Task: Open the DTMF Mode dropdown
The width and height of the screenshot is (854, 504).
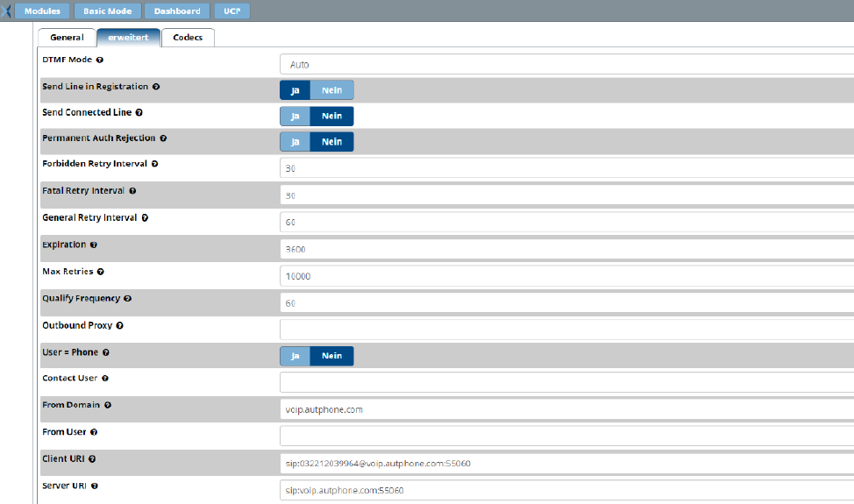Action: click(x=566, y=64)
